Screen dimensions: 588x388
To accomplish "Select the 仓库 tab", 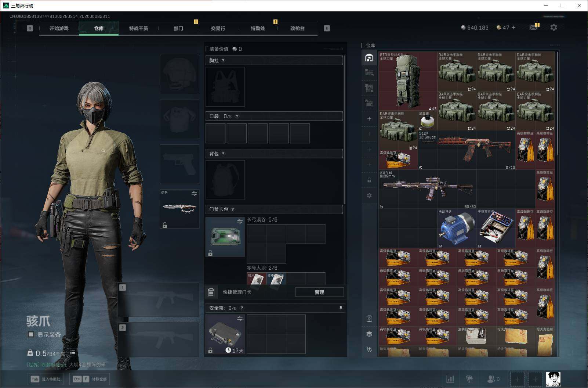I will [99, 28].
